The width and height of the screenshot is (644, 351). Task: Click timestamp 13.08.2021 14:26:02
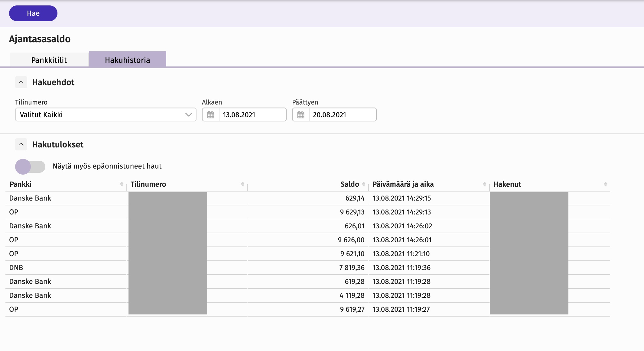coord(402,226)
